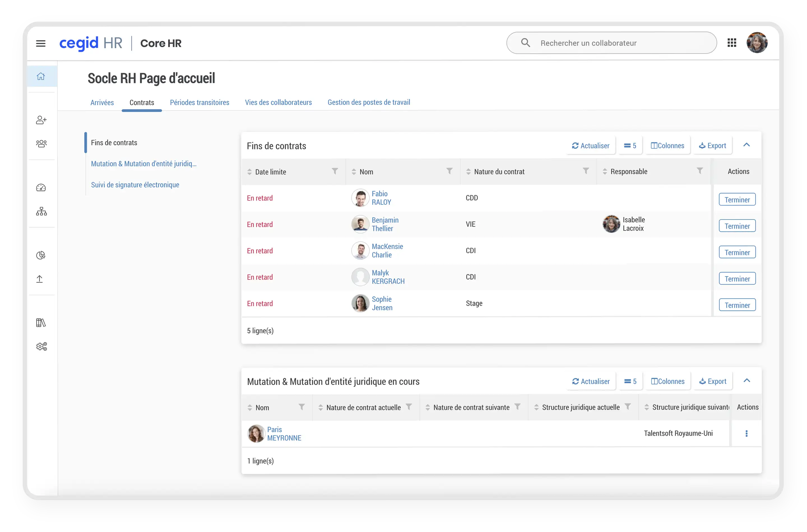The image size is (807, 532).
Task: Filter the Date limite column
Action: 335,171
